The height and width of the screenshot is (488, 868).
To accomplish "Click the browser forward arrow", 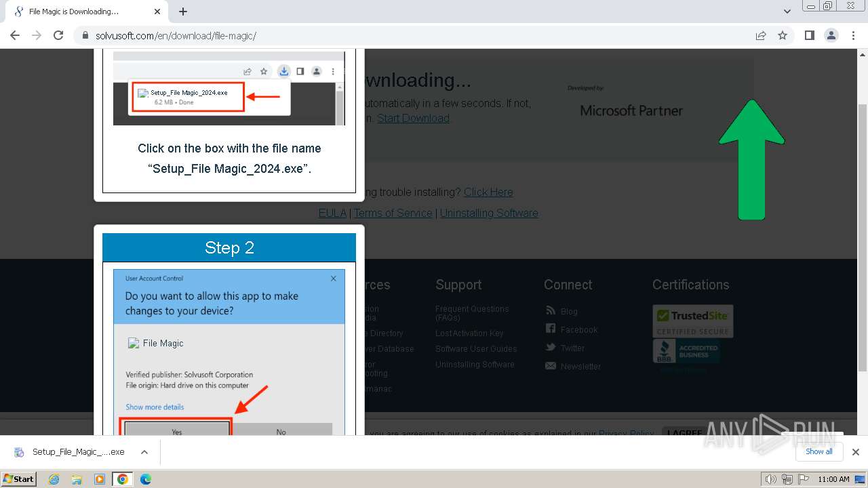I will pyautogui.click(x=37, y=35).
